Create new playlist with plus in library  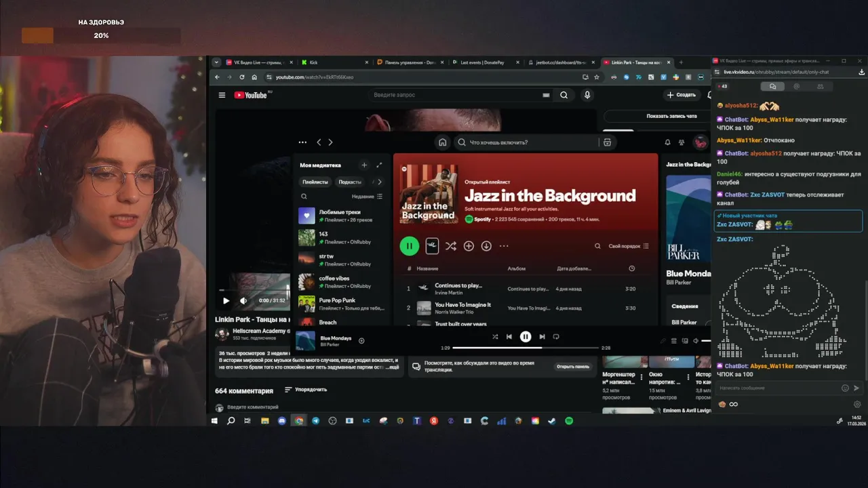(364, 165)
